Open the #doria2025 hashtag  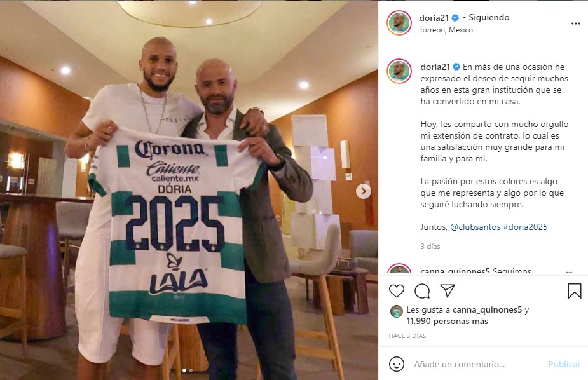point(525,227)
